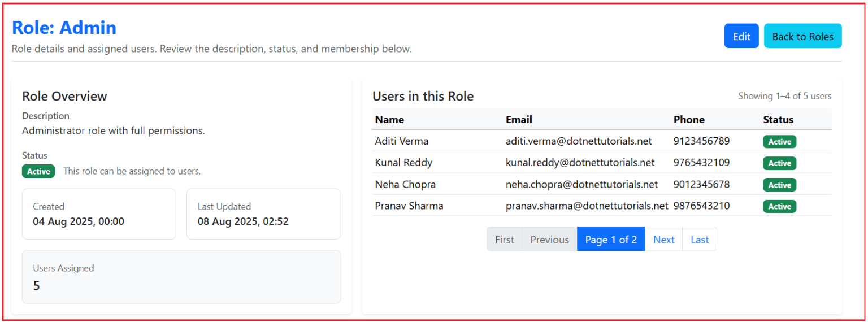The image size is (868, 322).
Task: Click the Status column header in table
Action: [x=778, y=120]
